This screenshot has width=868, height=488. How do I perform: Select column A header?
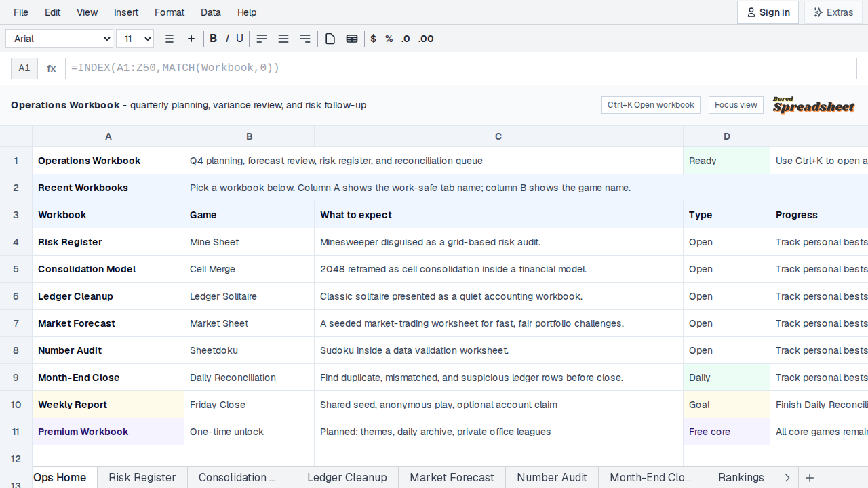tap(108, 136)
